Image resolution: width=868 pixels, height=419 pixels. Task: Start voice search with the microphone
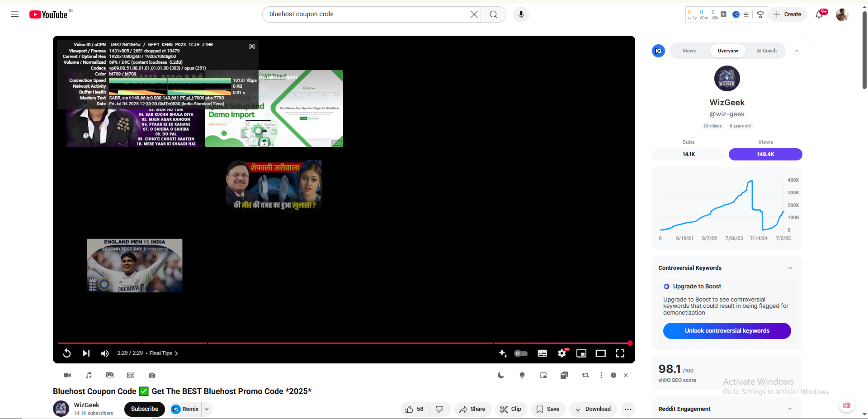521,14
